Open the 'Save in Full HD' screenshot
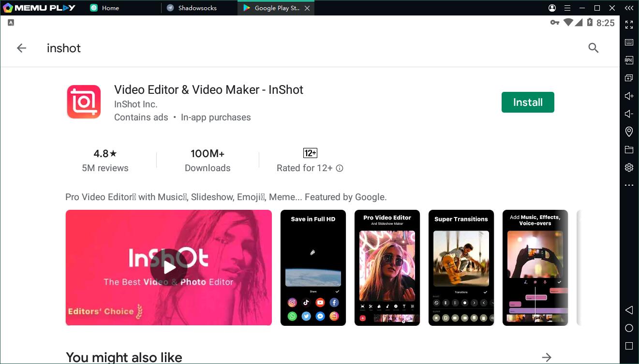 tap(313, 267)
